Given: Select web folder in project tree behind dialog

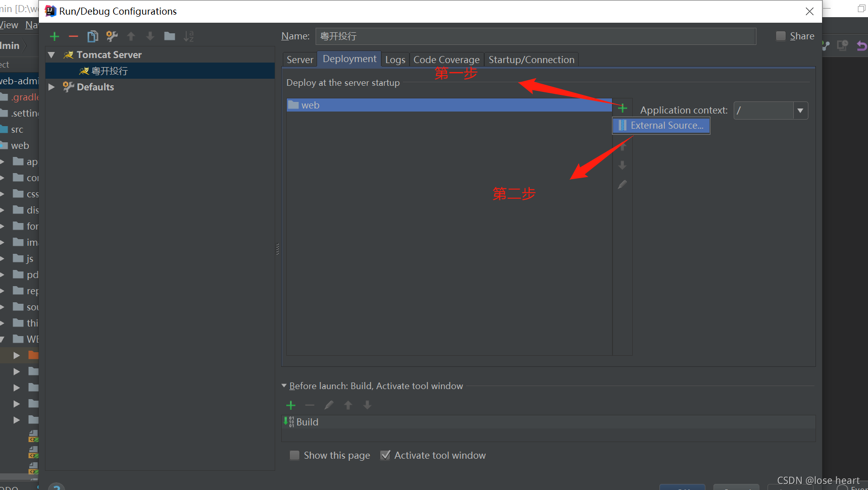Looking at the screenshot, I should [x=20, y=146].
